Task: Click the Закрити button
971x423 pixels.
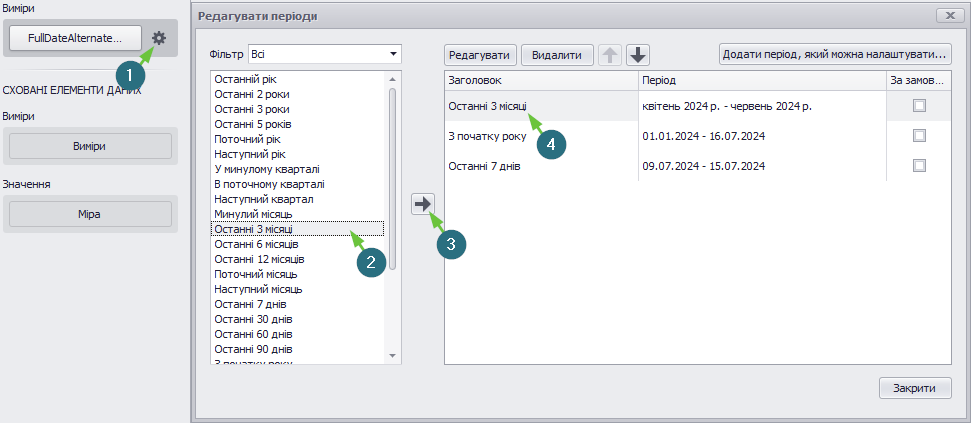Action: pos(915,388)
